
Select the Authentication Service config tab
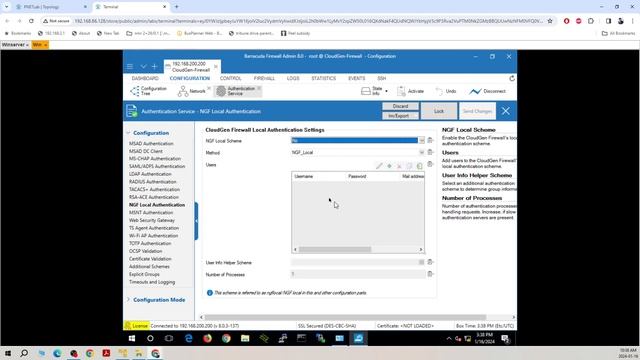(236, 91)
